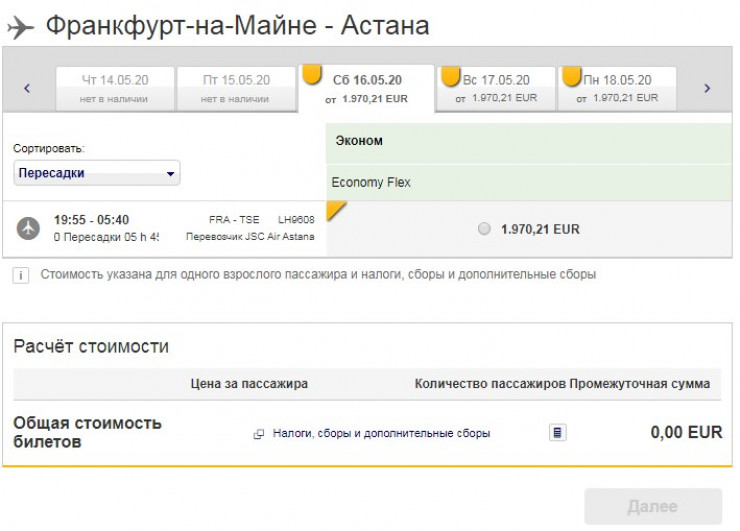Screen dimensions: 740x531
Task: Switch to the Пн 18.05.20 date tab
Action: pos(618,88)
